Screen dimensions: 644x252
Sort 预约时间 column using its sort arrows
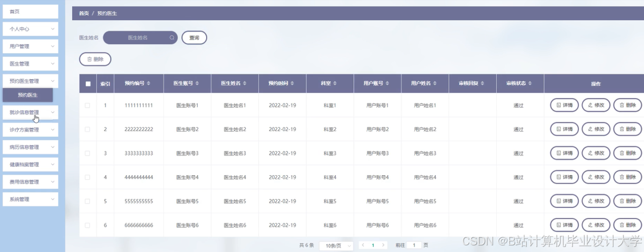tap(292, 83)
